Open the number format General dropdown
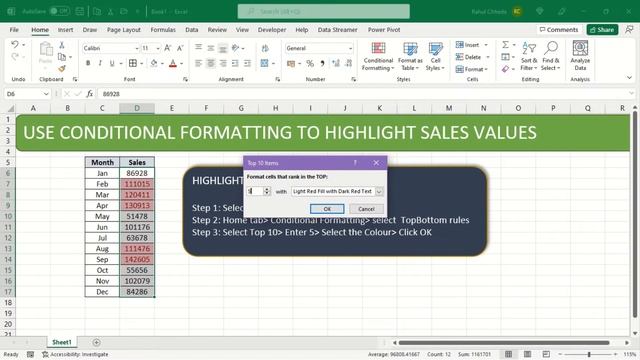640x360 pixels. tap(350, 48)
